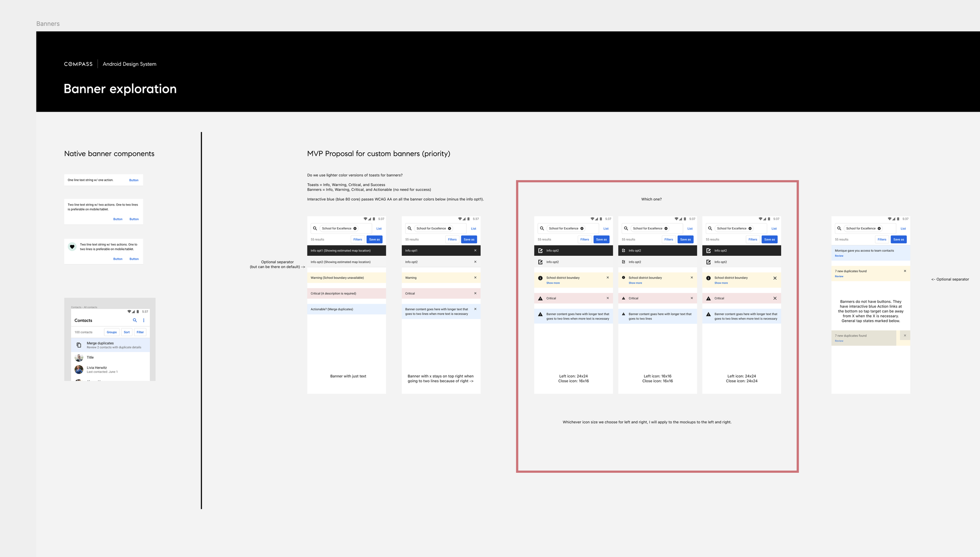Click the Groups button in Contacts

(112, 332)
